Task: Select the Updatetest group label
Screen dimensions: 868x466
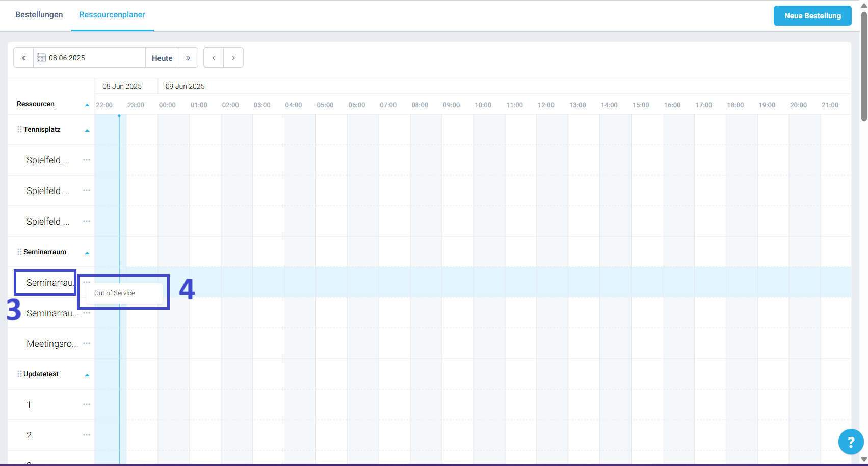Action: pyautogui.click(x=41, y=374)
